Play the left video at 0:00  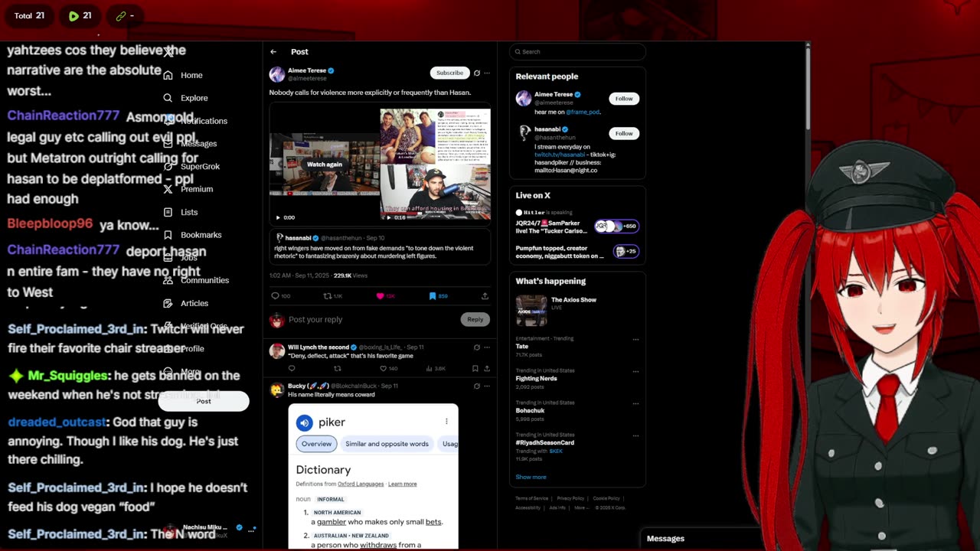click(x=278, y=217)
